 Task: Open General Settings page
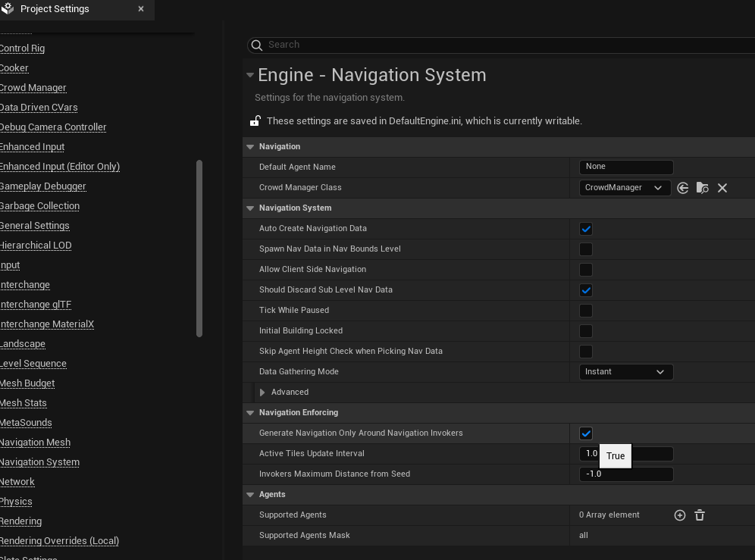coord(35,226)
